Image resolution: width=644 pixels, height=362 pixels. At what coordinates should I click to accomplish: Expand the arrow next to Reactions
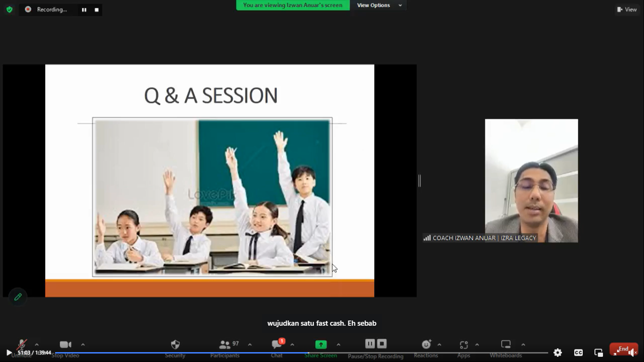tap(439, 345)
